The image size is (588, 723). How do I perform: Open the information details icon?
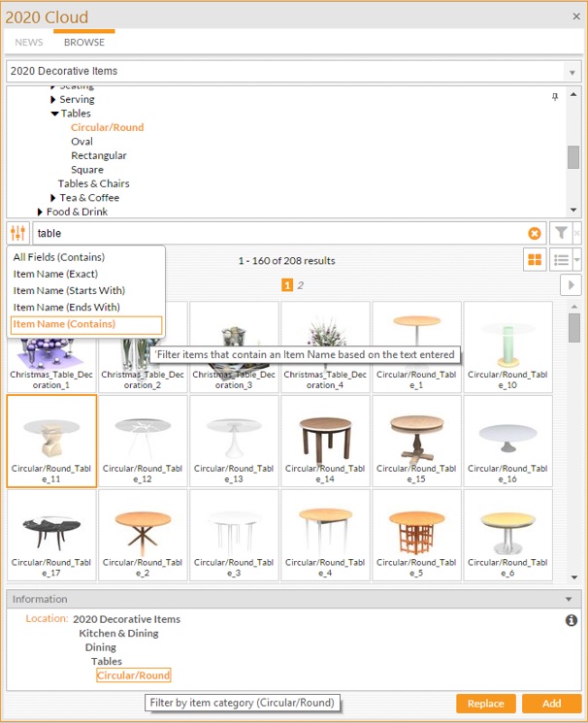pos(571,620)
